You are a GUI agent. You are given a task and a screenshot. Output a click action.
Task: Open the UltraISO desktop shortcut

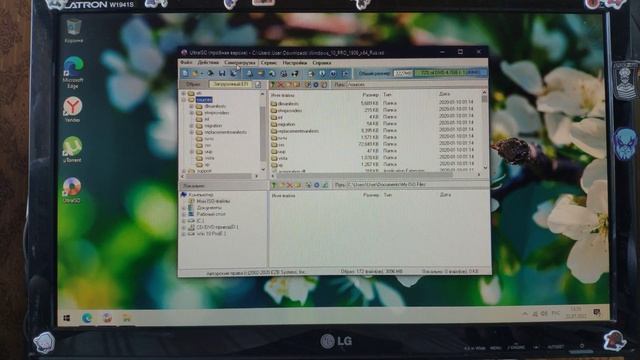click(72, 190)
